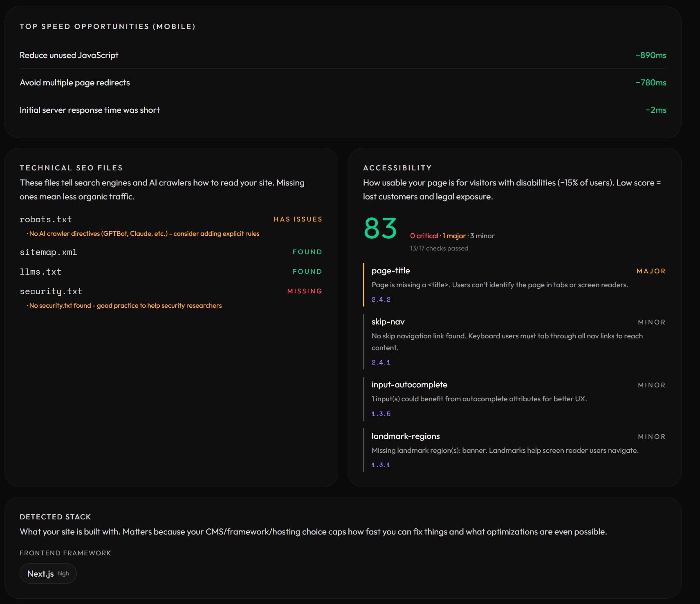The height and width of the screenshot is (604, 700).
Task: Select the llms.txt file entry
Action: pyautogui.click(x=40, y=272)
